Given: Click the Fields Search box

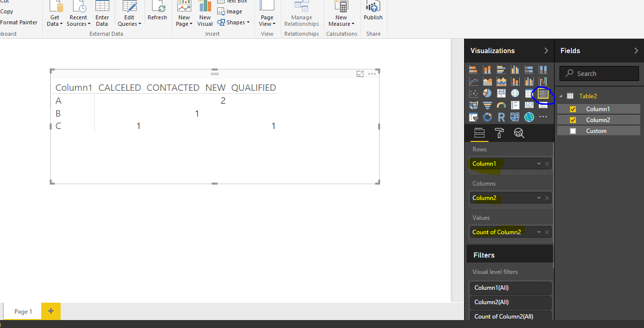Looking at the screenshot, I should 599,73.
